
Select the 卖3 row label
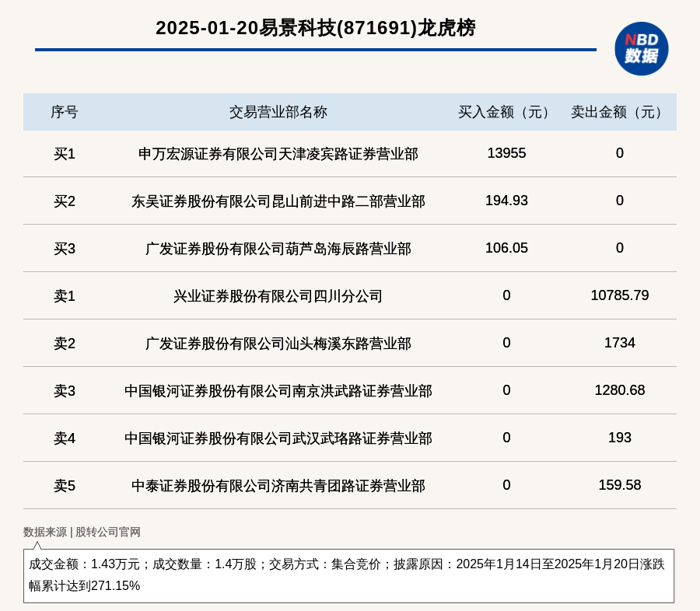pyautogui.click(x=65, y=391)
